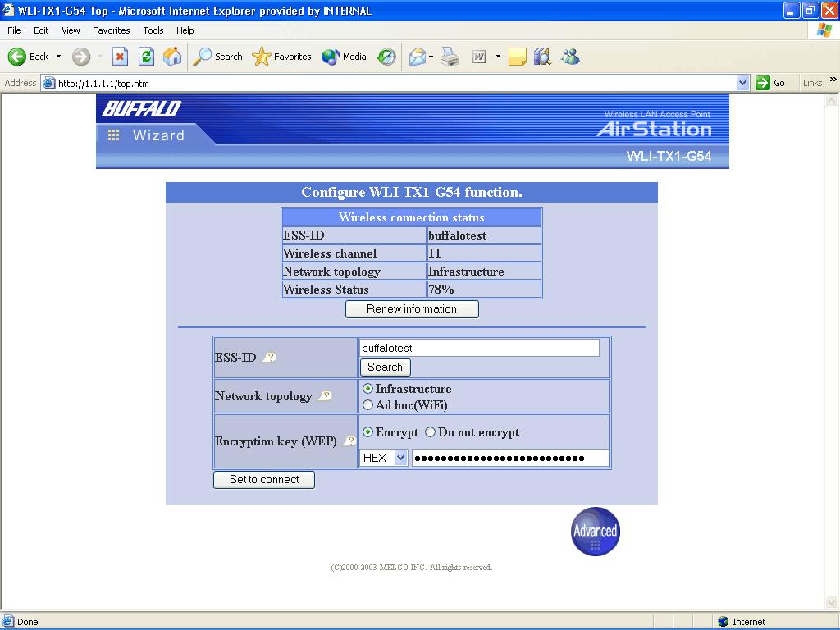Image resolution: width=840 pixels, height=630 pixels.
Task: Click the Infrastructure status table value
Action: (466, 271)
